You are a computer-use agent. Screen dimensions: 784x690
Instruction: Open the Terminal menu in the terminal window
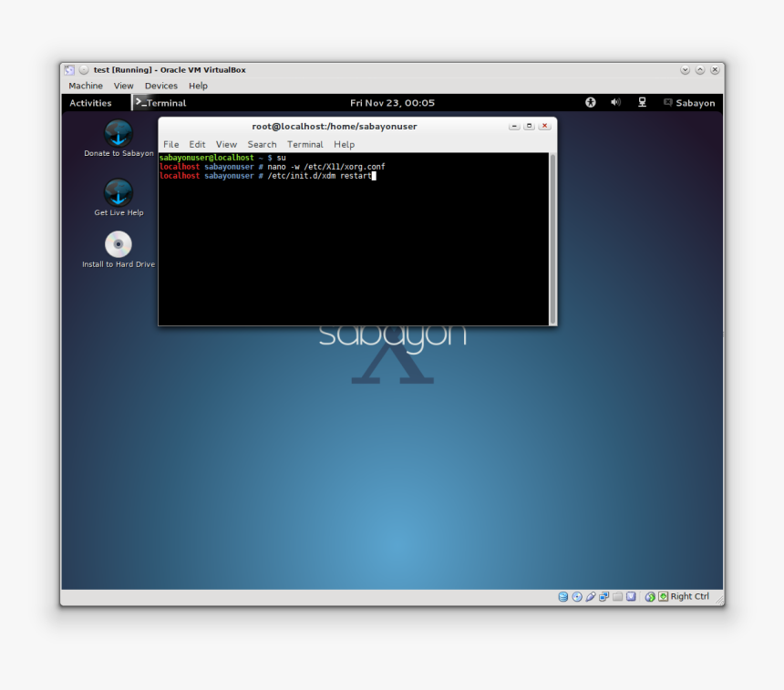click(x=305, y=144)
